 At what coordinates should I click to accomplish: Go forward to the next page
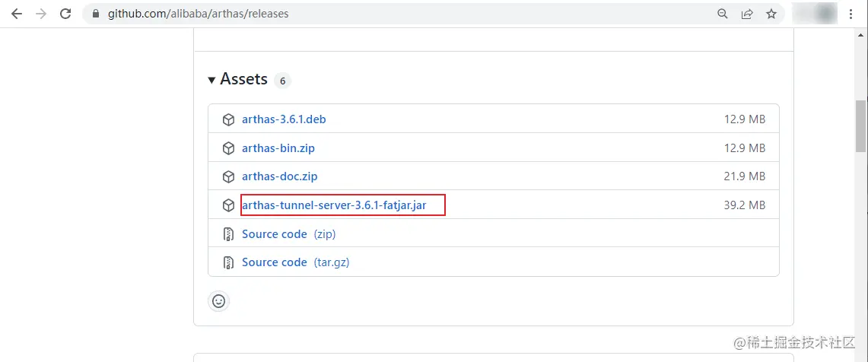pos(41,14)
